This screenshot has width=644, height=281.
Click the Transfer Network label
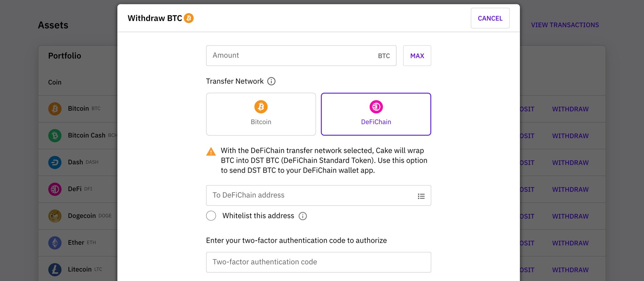235,81
